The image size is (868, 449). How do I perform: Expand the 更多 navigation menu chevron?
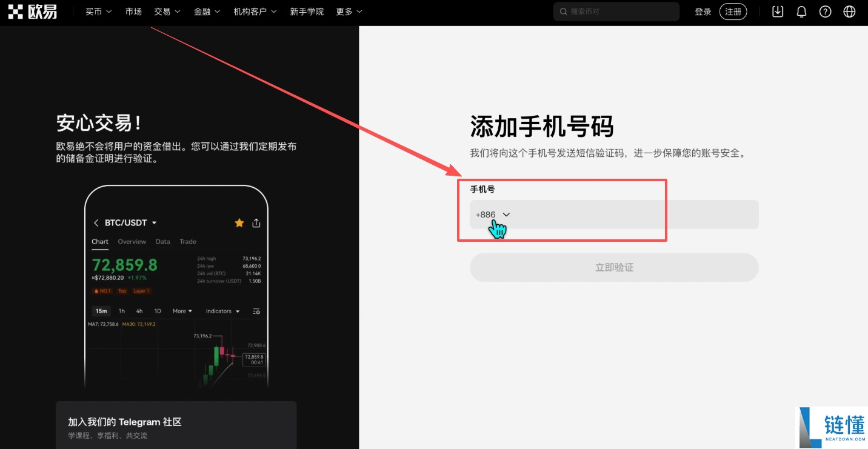click(x=360, y=11)
